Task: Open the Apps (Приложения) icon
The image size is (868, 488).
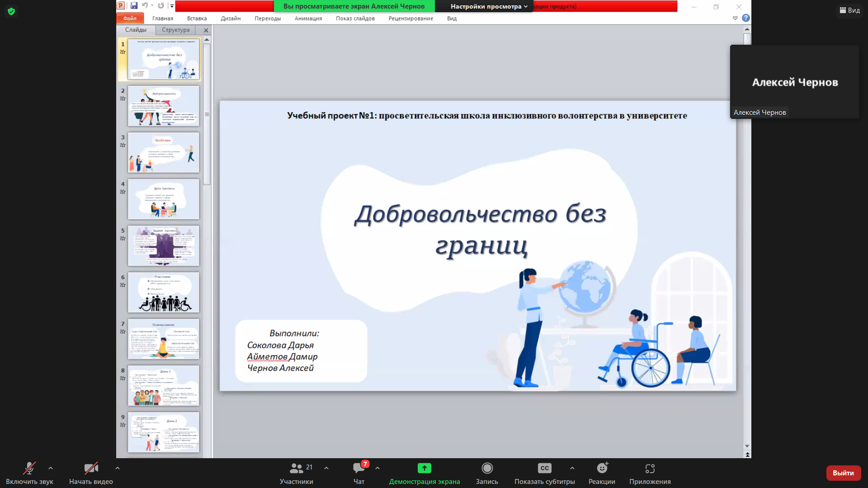Action: [x=650, y=468]
